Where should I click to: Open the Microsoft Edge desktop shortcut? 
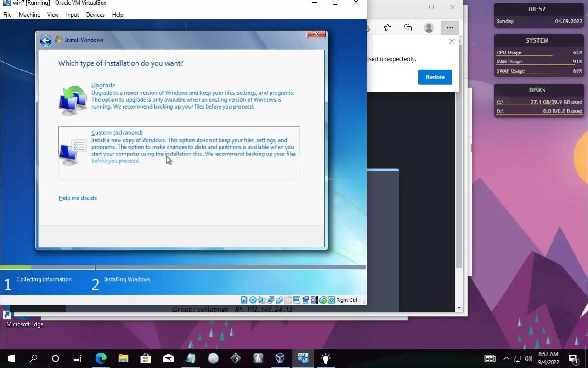click(24, 318)
